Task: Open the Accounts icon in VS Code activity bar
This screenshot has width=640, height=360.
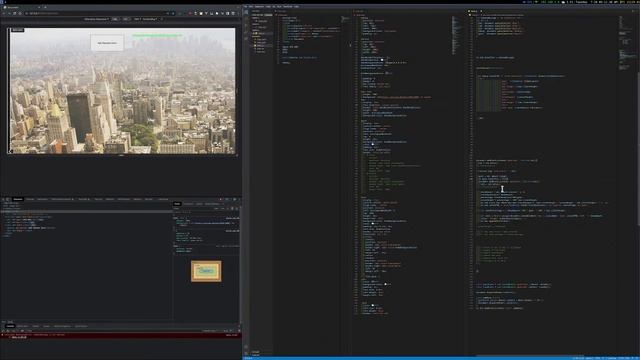Action: pyautogui.click(x=246, y=347)
